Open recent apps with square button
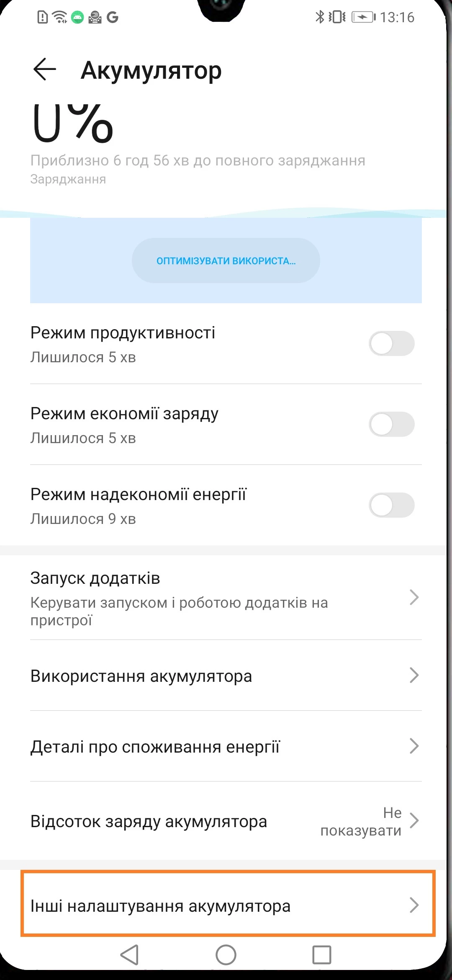452x980 pixels. 321,954
